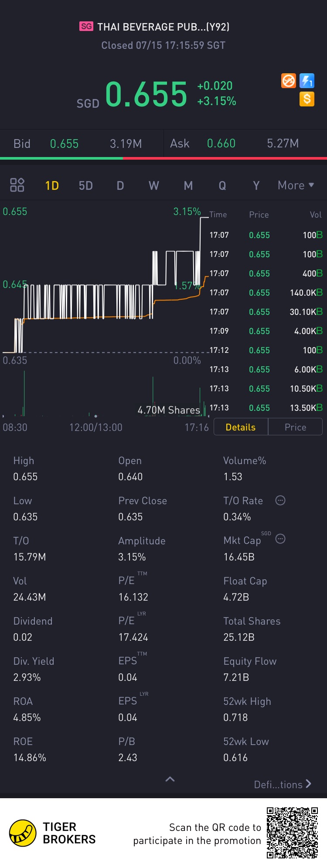Tap the Bid price 0.655
Viewport: 327px width, 868px height.
click(64, 144)
